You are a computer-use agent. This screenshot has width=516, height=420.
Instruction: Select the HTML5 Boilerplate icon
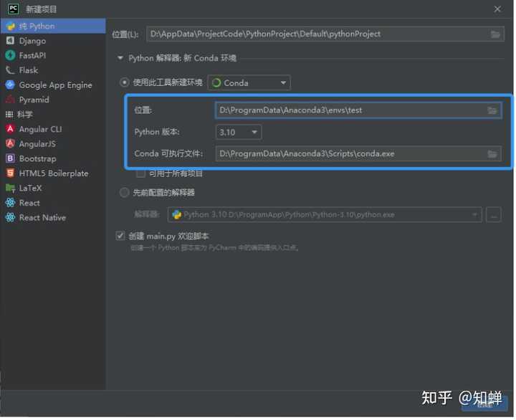pyautogui.click(x=10, y=173)
